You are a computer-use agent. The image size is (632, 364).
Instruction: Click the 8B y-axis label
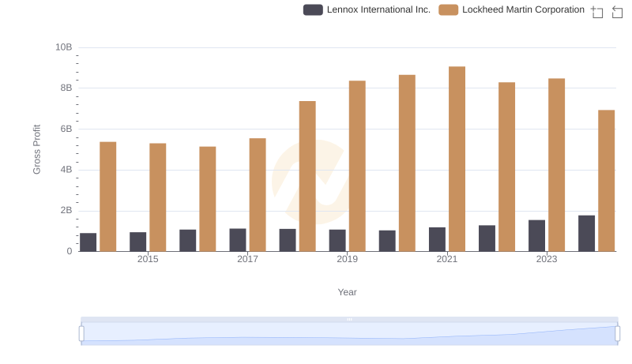(66, 88)
